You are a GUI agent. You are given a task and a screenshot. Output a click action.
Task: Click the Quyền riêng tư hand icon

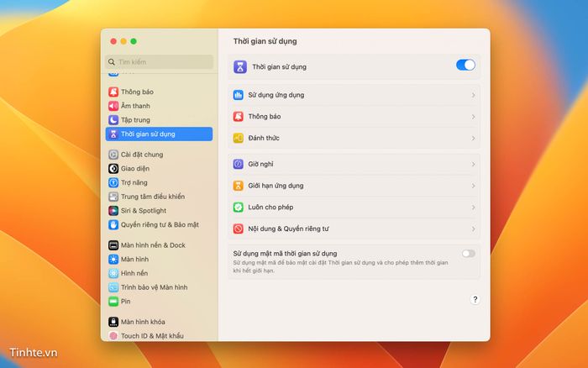click(113, 224)
